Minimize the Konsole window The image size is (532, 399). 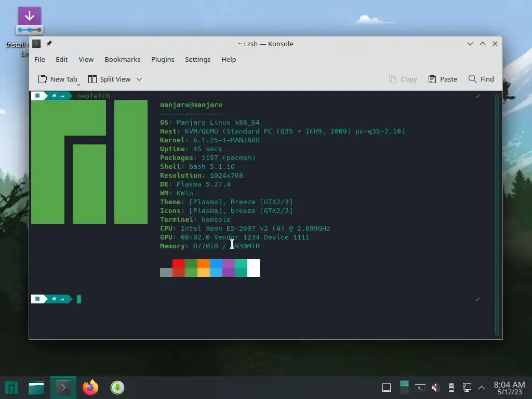tap(470, 44)
